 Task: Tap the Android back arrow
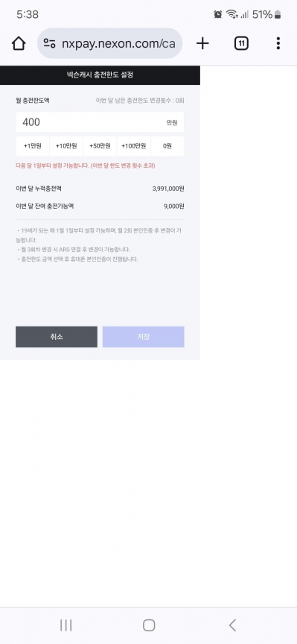coord(232,625)
